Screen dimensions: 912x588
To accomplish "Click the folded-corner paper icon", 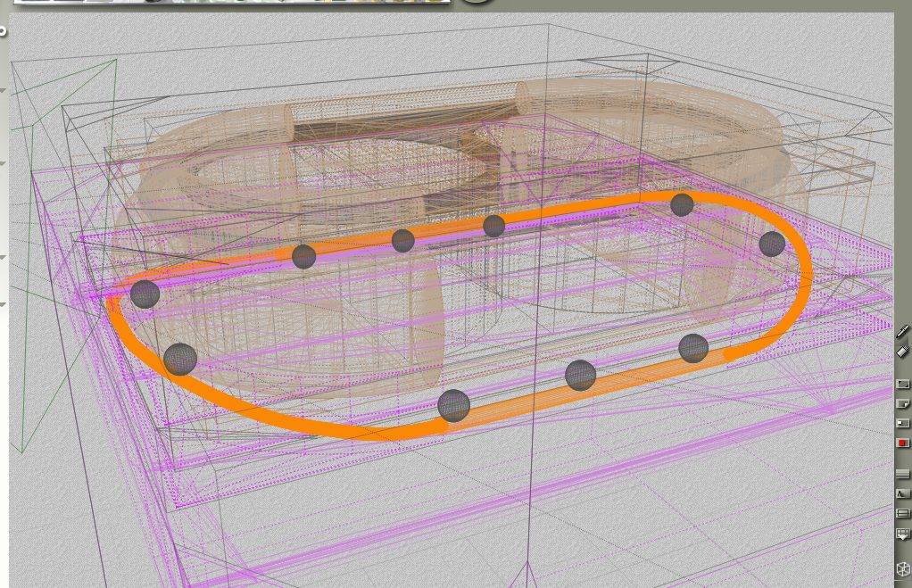I will point(903,403).
